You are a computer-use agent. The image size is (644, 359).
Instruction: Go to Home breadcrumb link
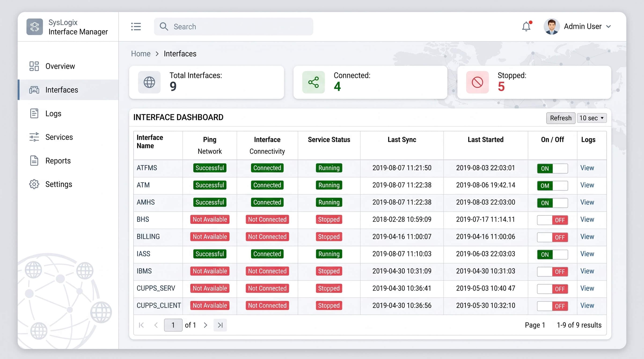pos(141,54)
